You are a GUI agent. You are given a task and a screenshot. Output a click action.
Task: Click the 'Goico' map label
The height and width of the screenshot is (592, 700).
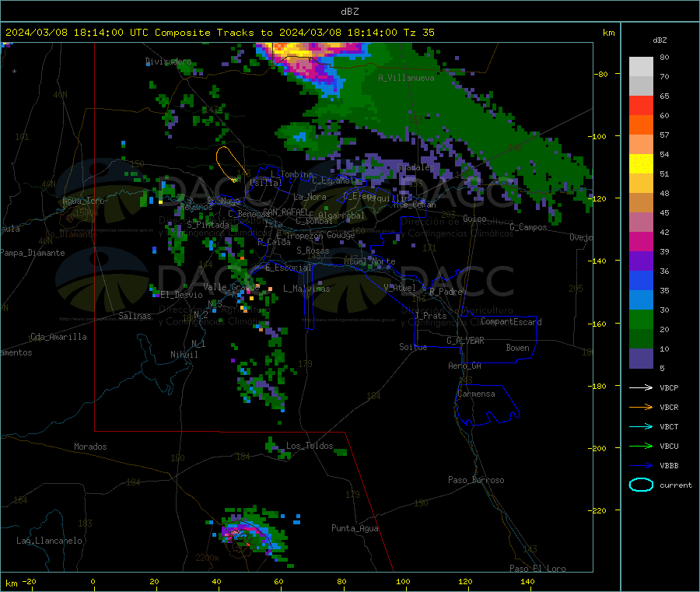click(x=474, y=219)
